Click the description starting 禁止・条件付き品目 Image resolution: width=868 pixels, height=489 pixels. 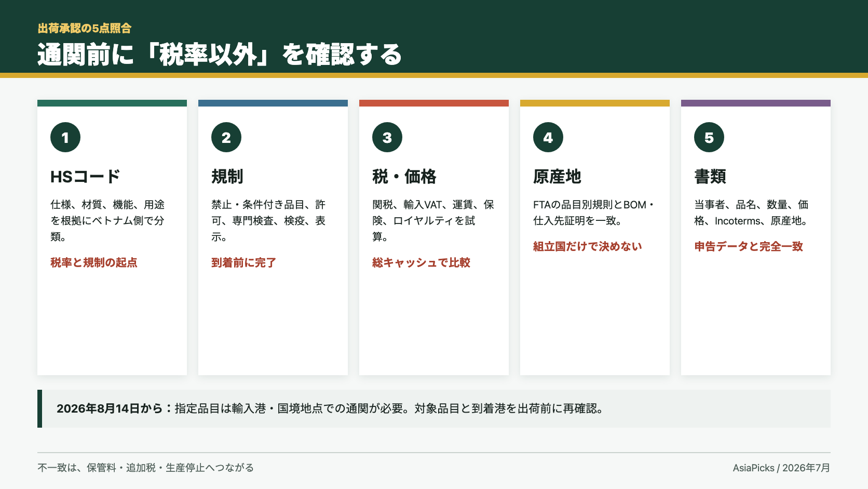coord(268,221)
